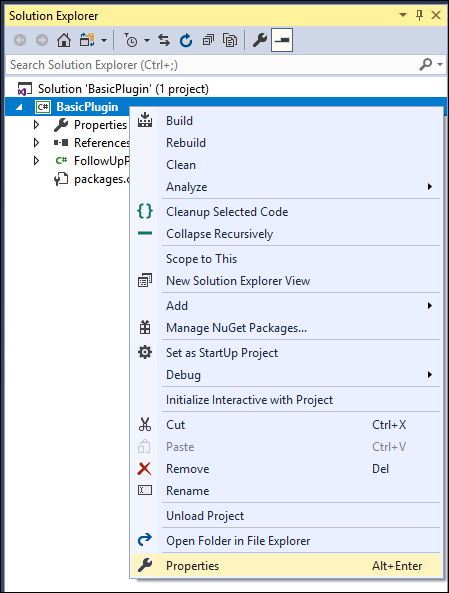Click the Pending Changes Filter clock icon
Screen dimensions: 449x593
point(131,40)
